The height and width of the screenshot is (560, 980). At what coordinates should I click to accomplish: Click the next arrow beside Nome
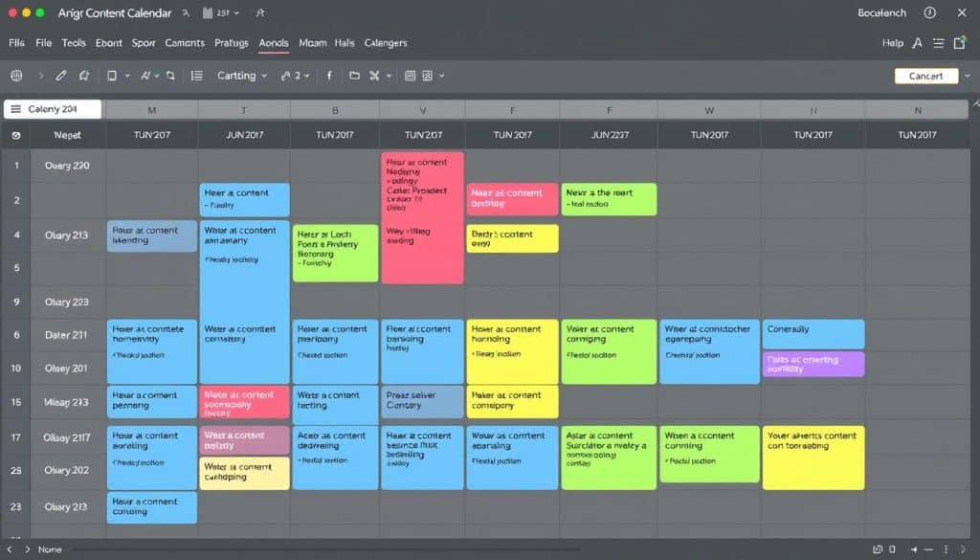tap(27, 549)
